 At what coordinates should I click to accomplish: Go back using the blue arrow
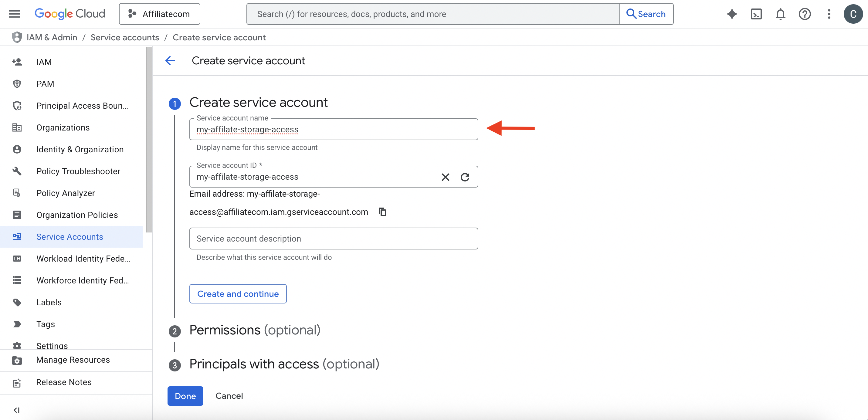point(170,61)
